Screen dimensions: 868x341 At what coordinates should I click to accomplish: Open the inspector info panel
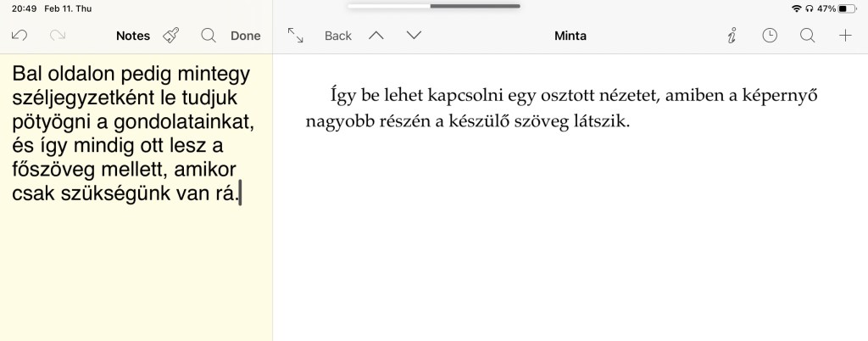point(732,36)
